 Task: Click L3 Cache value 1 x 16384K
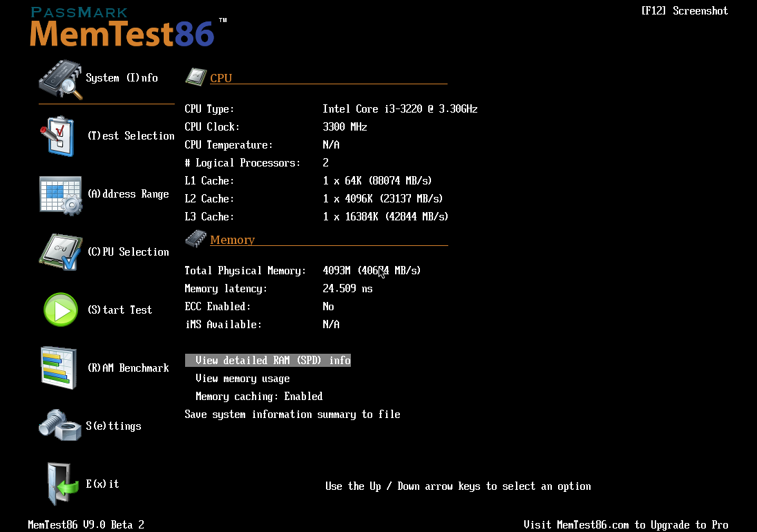385,216
